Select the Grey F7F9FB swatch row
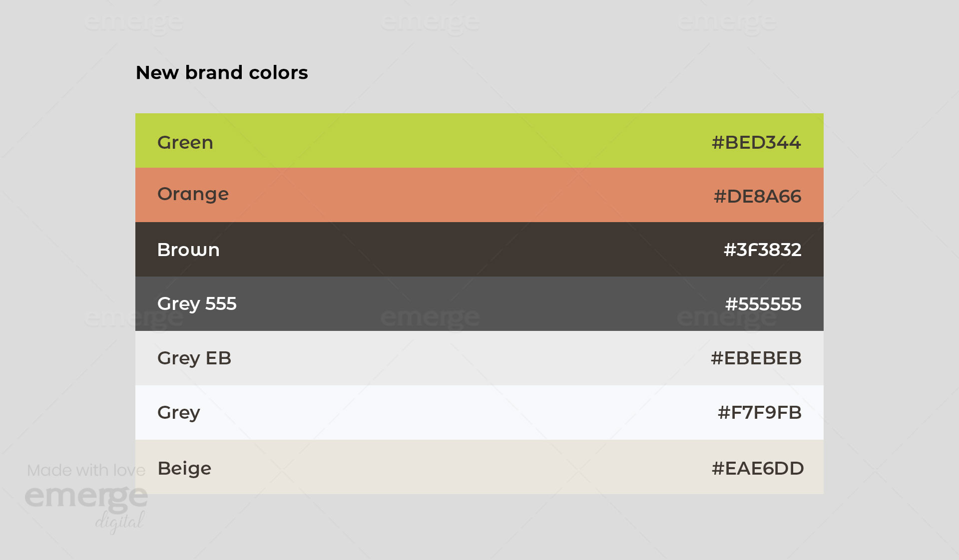The height and width of the screenshot is (560, 959). coord(479,412)
